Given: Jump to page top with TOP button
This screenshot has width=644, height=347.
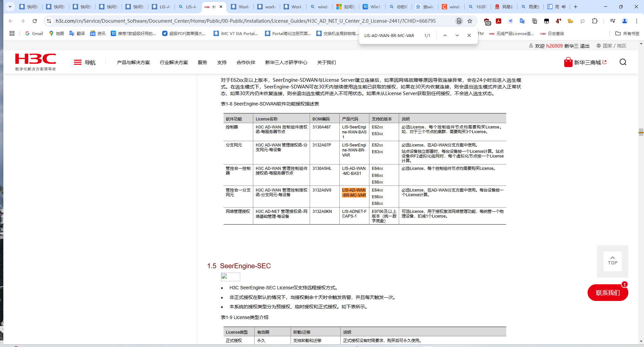Looking at the screenshot, I should pyautogui.click(x=612, y=261).
